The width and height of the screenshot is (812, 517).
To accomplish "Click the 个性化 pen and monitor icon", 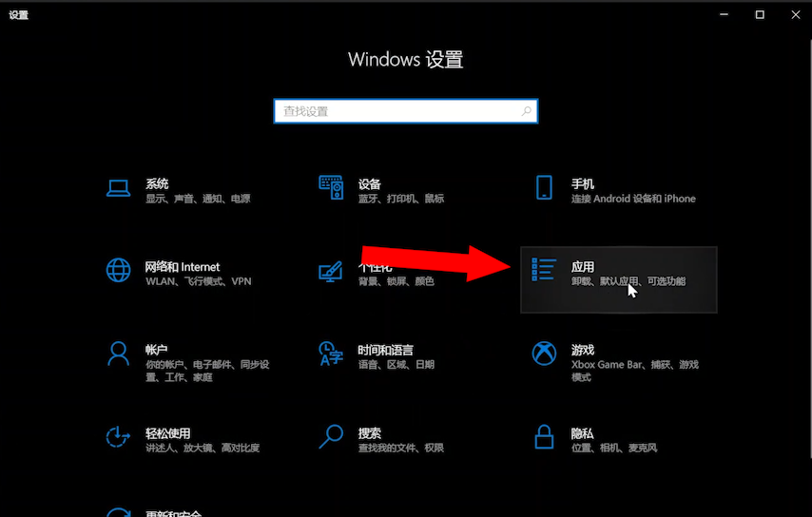I will pyautogui.click(x=330, y=271).
